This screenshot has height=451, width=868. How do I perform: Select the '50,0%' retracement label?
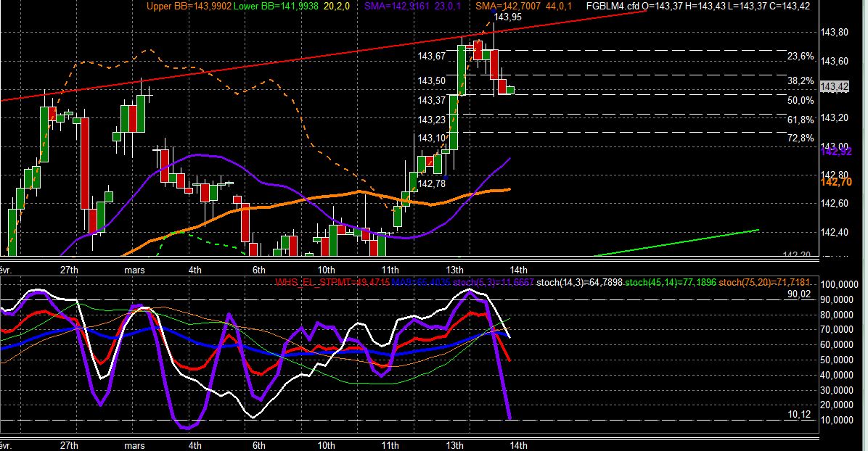click(801, 100)
